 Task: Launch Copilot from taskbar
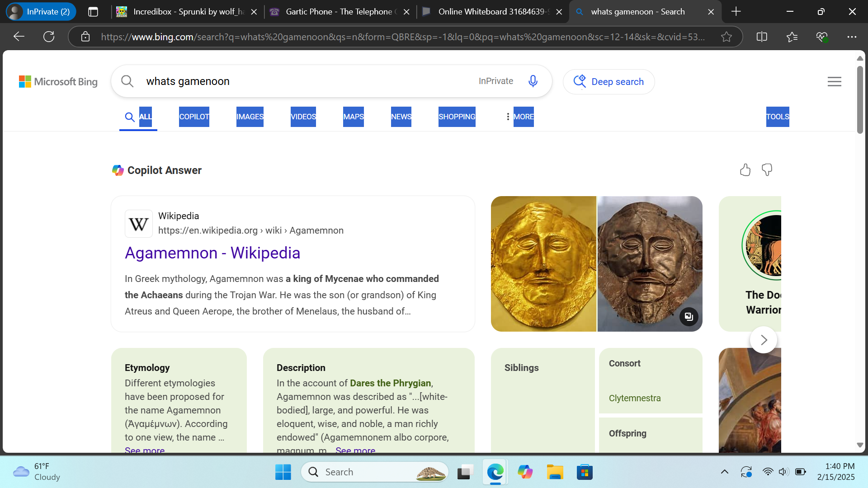coord(525,472)
